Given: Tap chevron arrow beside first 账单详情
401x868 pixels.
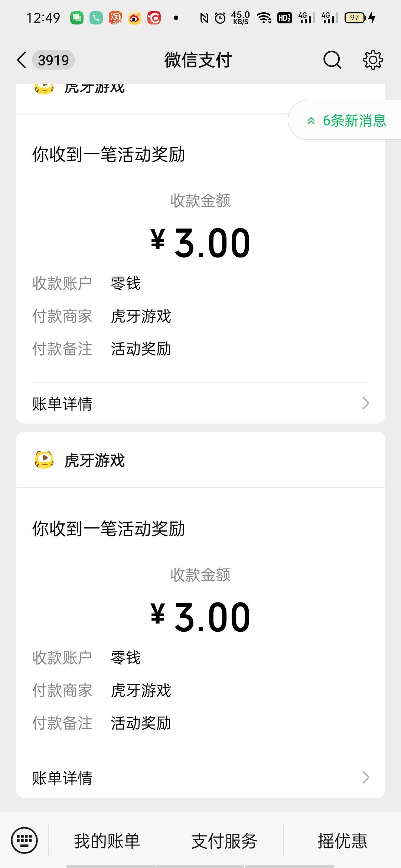Looking at the screenshot, I should (366, 403).
